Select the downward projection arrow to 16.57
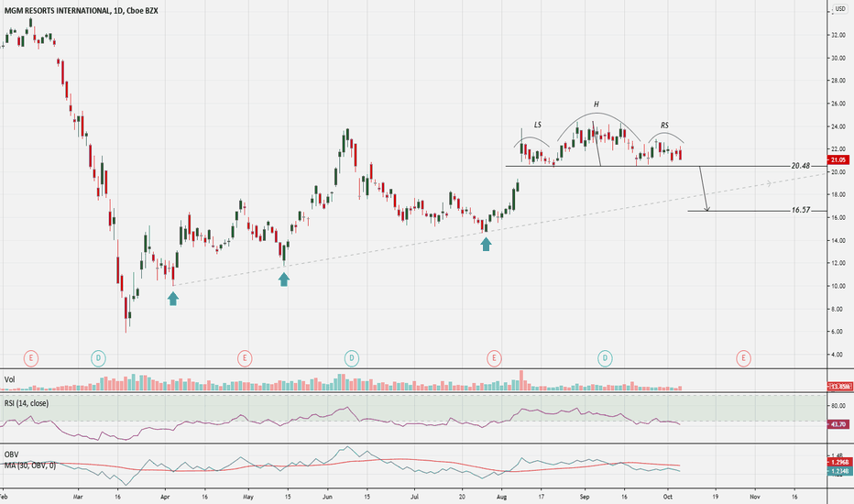Image resolution: width=854 pixels, height=504 pixels. [x=704, y=189]
